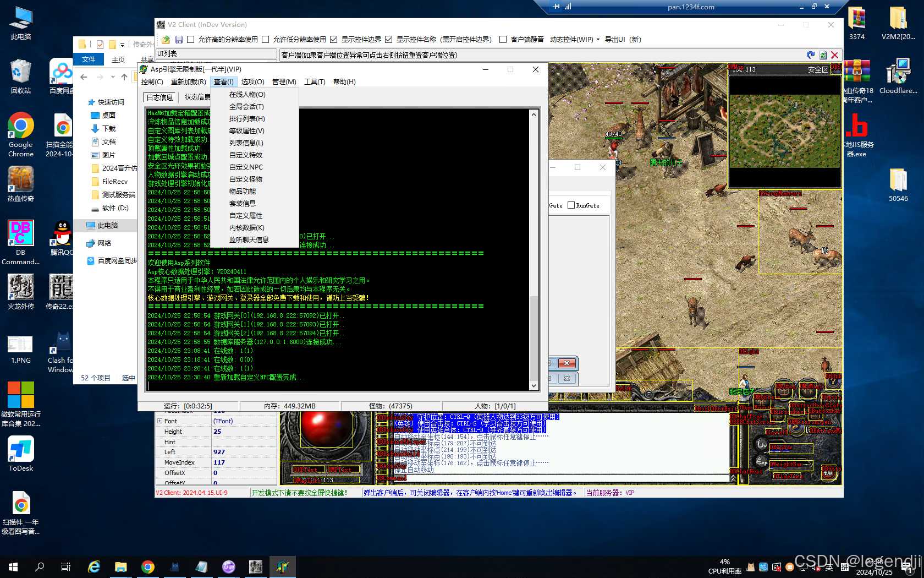Viewport: 924px width, 578px height.
Task: Open File Explorer recent locations dropdown arrow
Action: (x=113, y=77)
